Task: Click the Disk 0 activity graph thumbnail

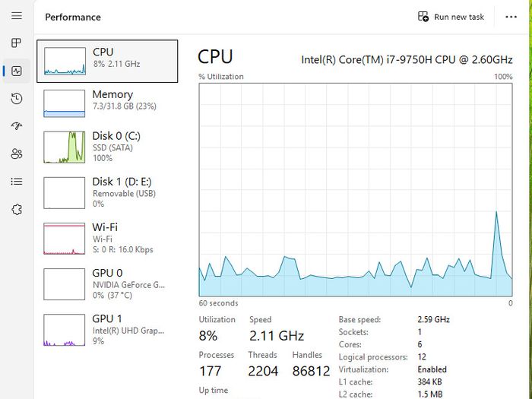Action: [64, 147]
